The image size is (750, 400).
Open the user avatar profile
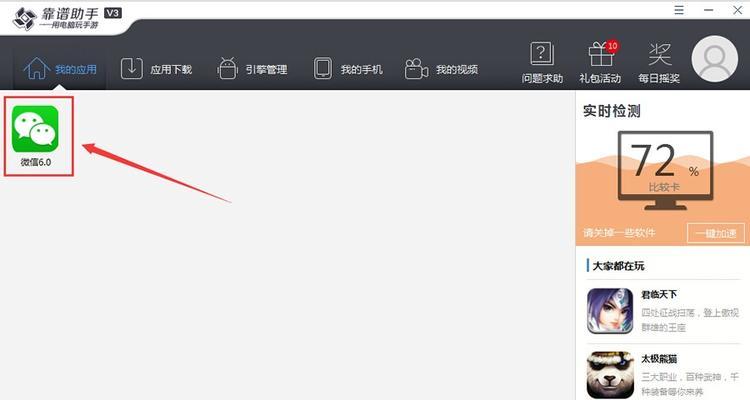pyautogui.click(x=715, y=59)
